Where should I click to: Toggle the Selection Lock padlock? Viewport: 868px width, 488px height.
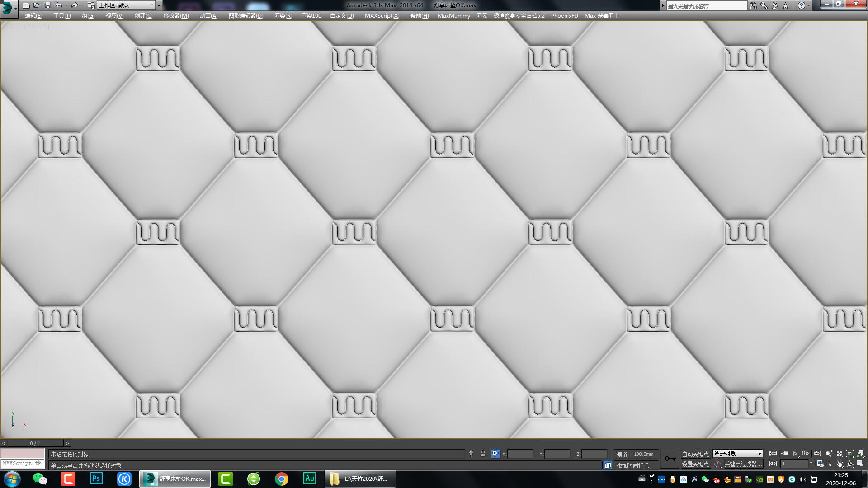(483, 454)
